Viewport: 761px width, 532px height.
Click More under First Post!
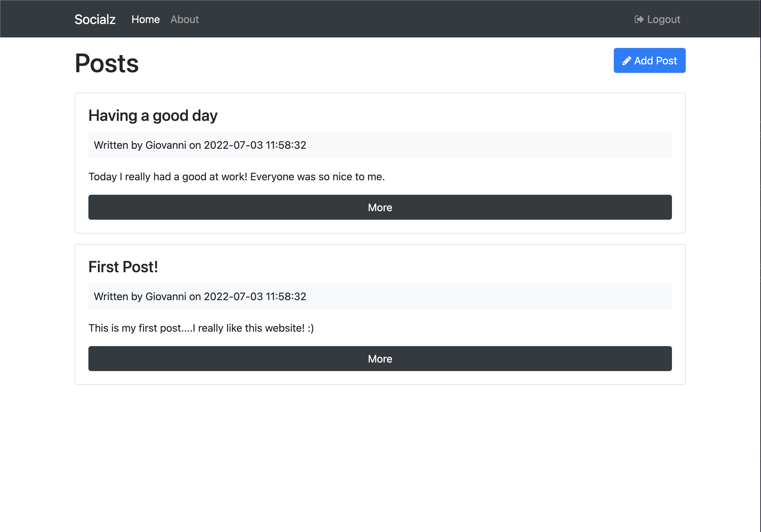(380, 359)
